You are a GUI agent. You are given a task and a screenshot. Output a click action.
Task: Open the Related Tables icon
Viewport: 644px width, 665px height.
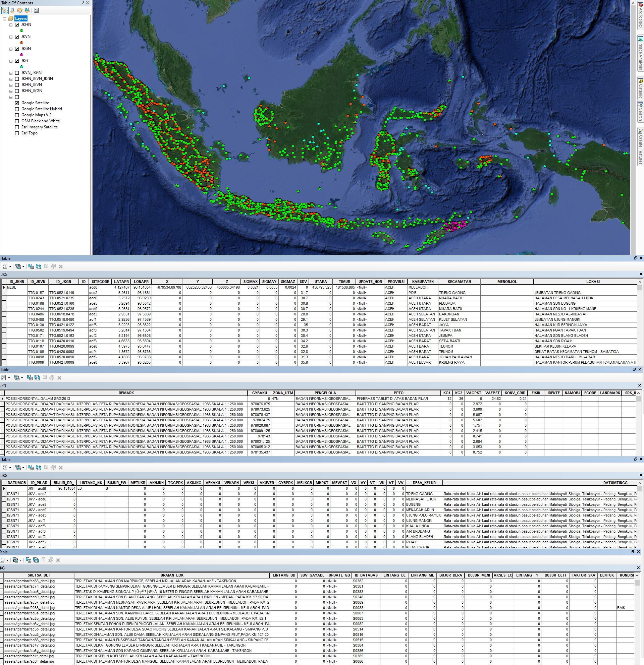click(x=18, y=267)
